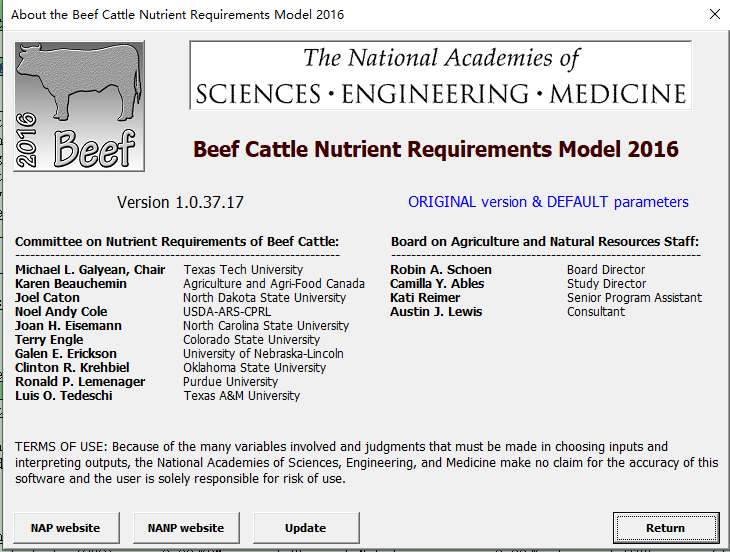Click North Dakota State University affiliation
The width and height of the screenshot is (730, 552).
(x=264, y=298)
